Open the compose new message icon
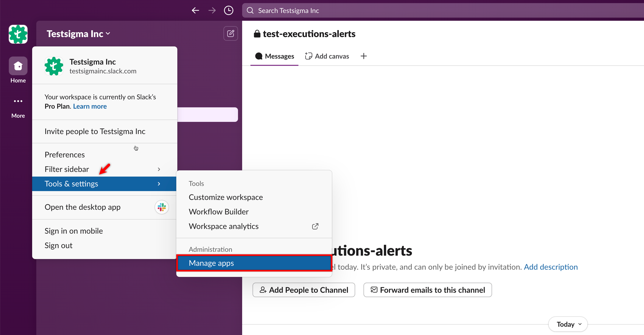The height and width of the screenshot is (335, 644). (230, 33)
